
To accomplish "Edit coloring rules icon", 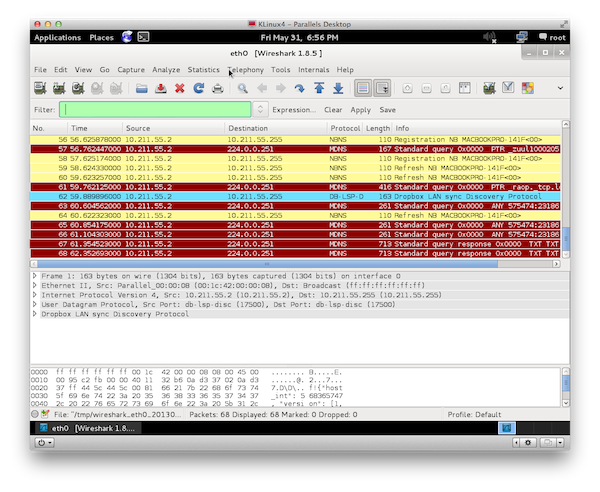I will [528, 88].
